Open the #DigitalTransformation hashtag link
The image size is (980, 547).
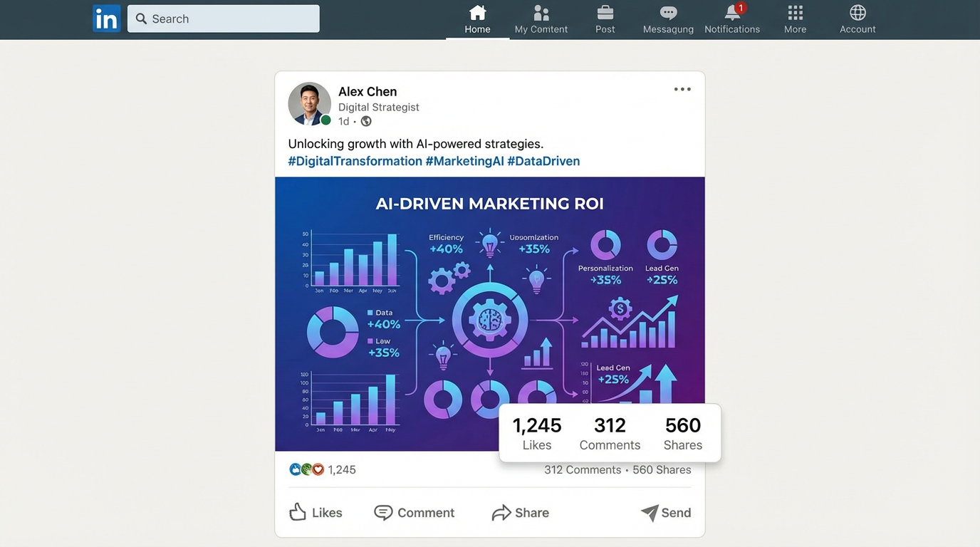[355, 160]
